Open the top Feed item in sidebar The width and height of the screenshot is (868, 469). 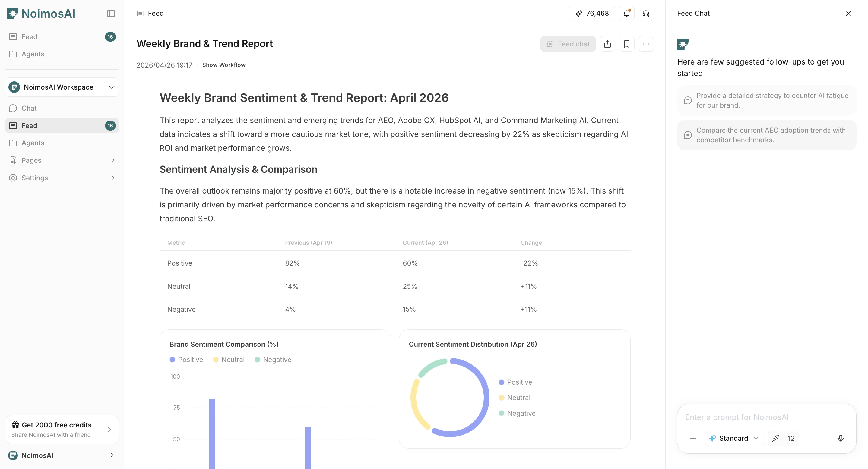click(62, 37)
